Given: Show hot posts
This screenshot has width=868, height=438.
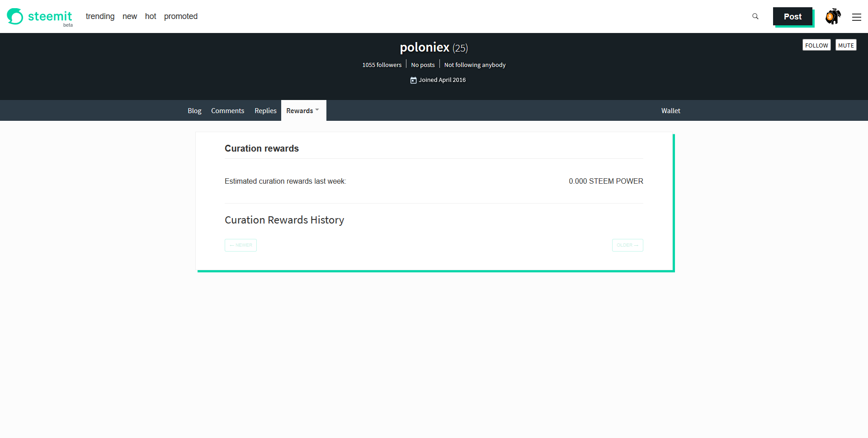Looking at the screenshot, I should [x=151, y=16].
